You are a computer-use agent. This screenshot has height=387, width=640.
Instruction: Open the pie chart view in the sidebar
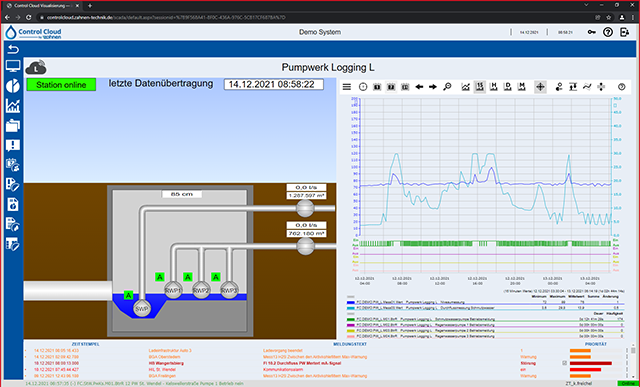click(x=13, y=86)
